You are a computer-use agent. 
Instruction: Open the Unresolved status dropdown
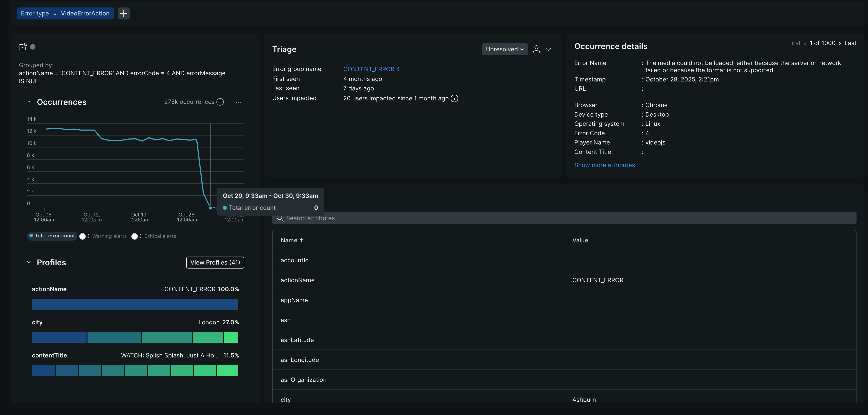click(x=505, y=49)
